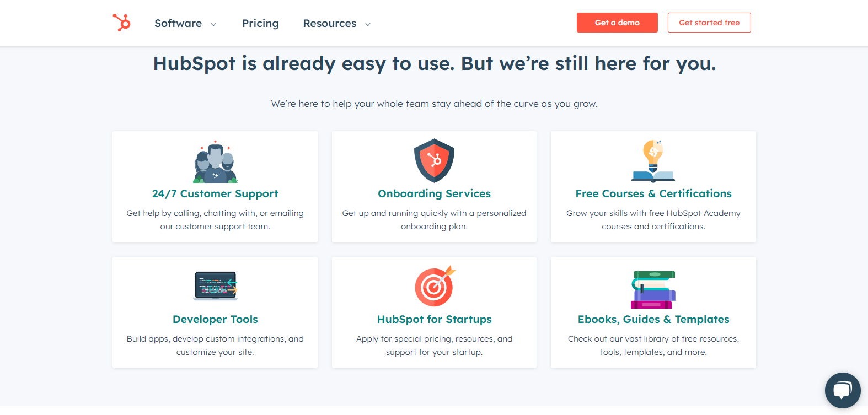Click the stacked books icon
Viewport: 868px width, 415px height.
coord(653,289)
